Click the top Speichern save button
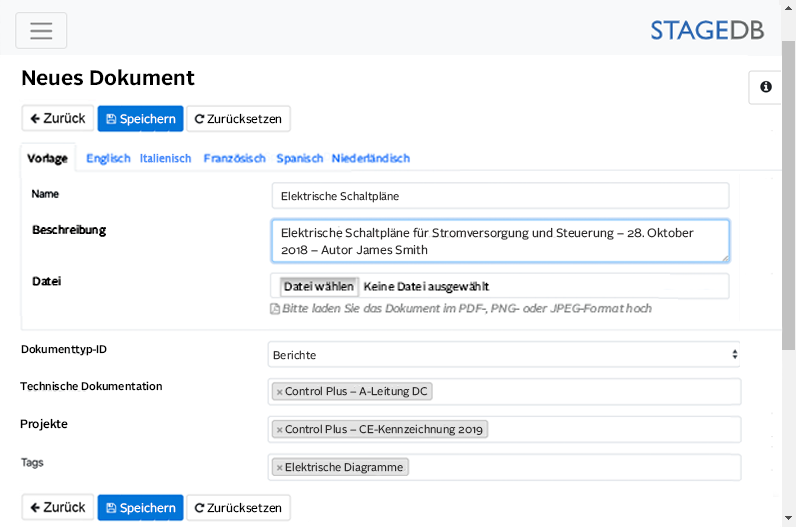This screenshot has width=796, height=527. click(x=140, y=119)
